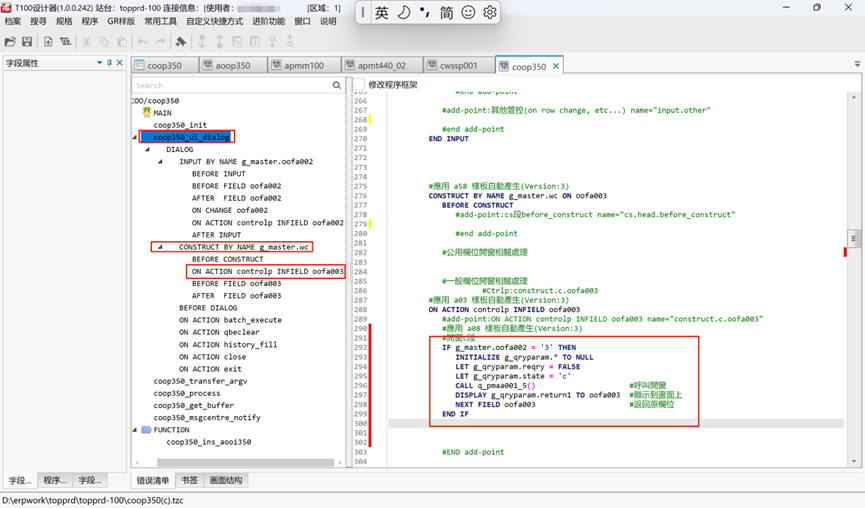Screen dimensions: 865x508
Task: Click the redo arrow toolbar icon
Action: 160,41
